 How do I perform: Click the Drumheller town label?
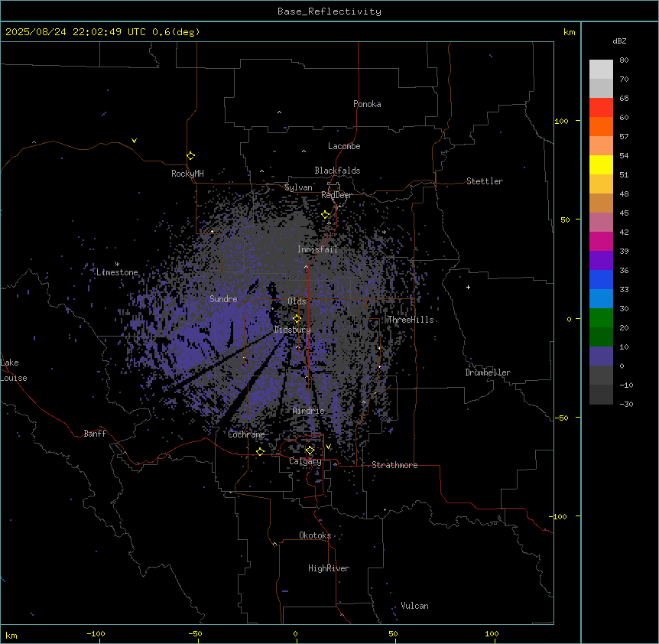pyautogui.click(x=488, y=372)
